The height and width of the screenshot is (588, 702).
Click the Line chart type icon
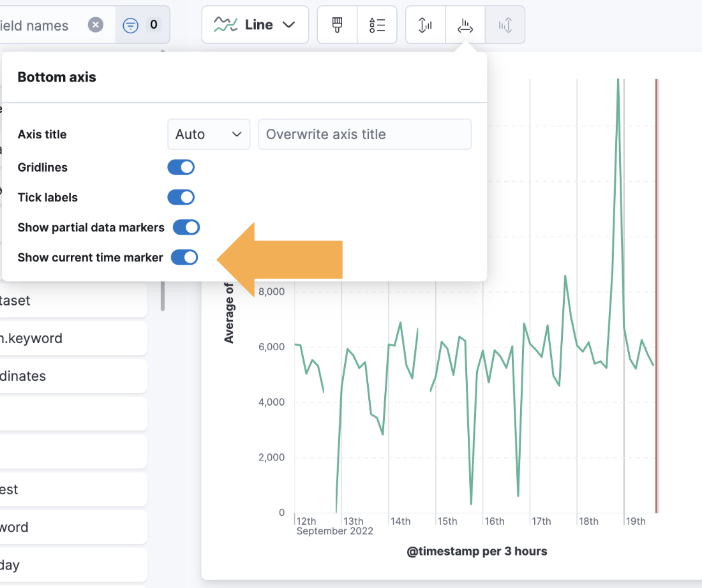[x=225, y=25]
